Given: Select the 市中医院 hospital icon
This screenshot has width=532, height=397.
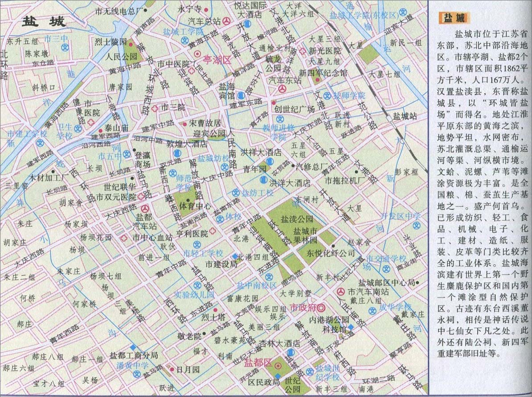Looking at the screenshot, I should point(191,71).
